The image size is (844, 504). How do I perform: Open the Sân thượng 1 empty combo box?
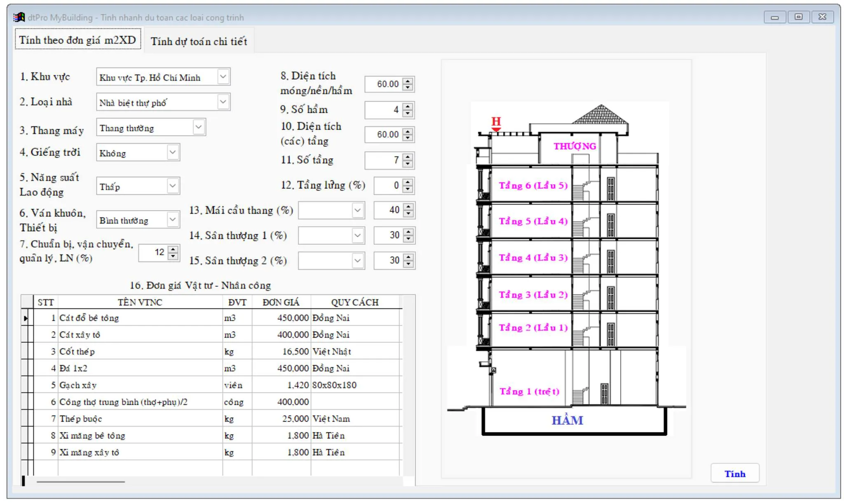[357, 236]
